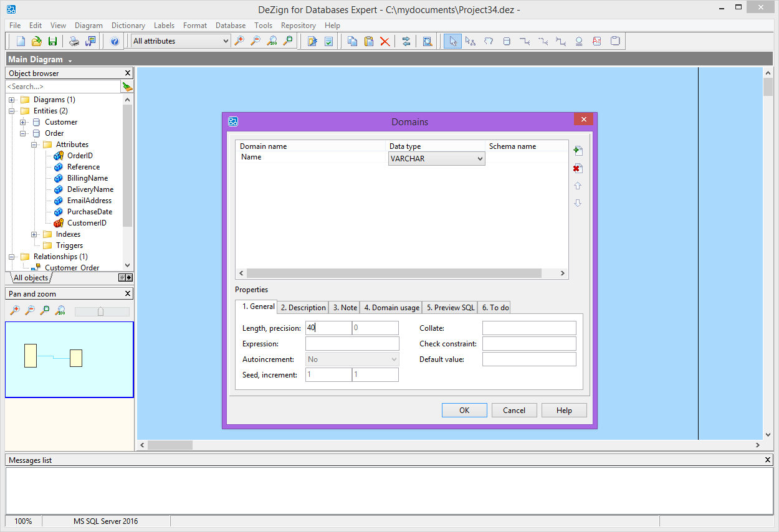This screenshot has height=532, width=779.
Task: Click the Move domain up arrow icon
Action: [x=578, y=186]
